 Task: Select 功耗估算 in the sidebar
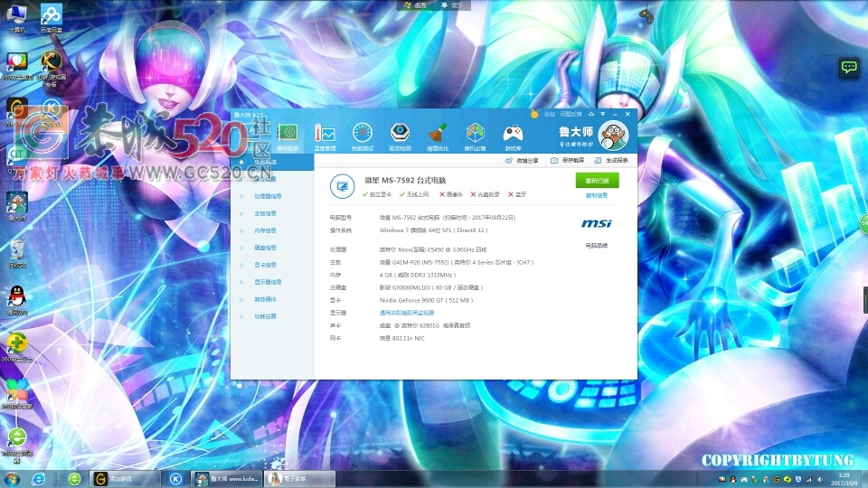click(265, 316)
